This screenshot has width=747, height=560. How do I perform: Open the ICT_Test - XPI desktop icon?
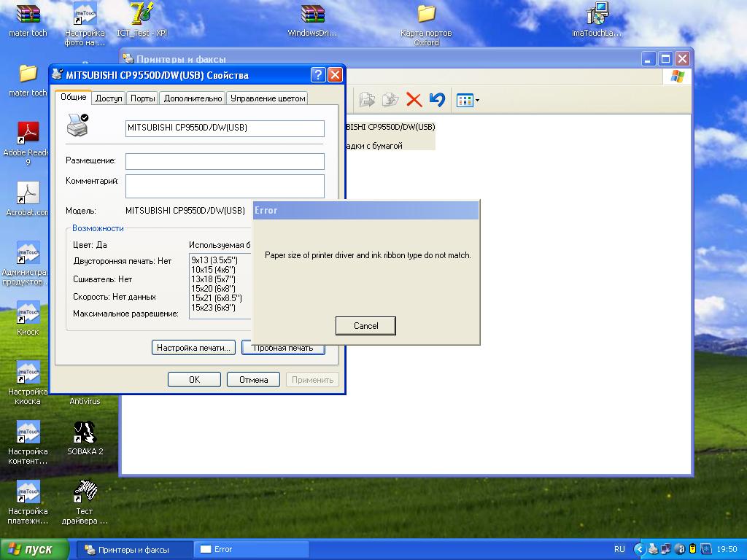tap(142, 20)
